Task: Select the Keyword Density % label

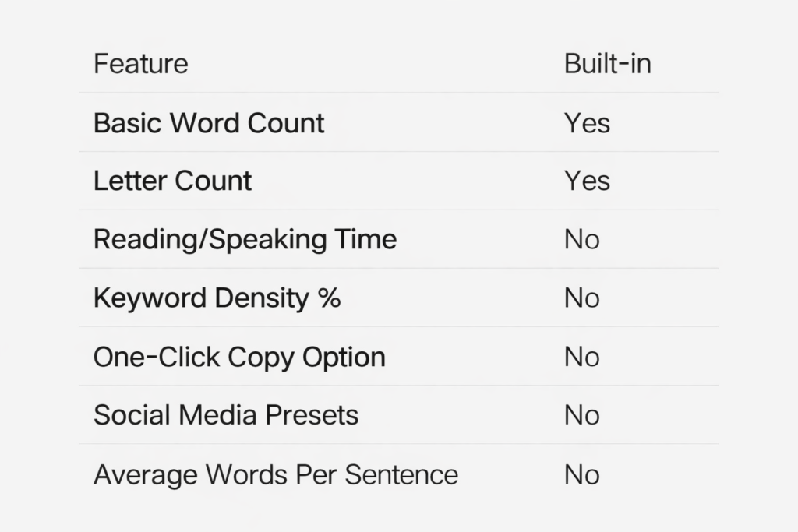Action: click(217, 298)
